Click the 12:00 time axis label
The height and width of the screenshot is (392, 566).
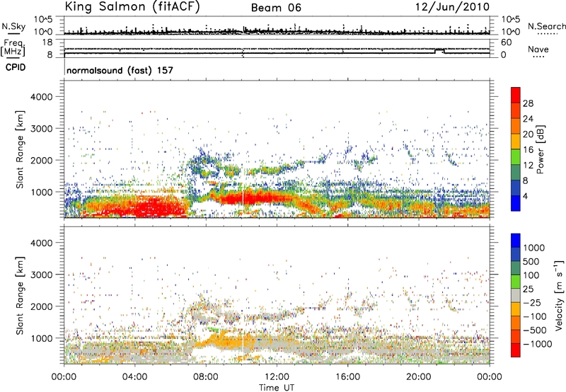pyautogui.click(x=277, y=377)
